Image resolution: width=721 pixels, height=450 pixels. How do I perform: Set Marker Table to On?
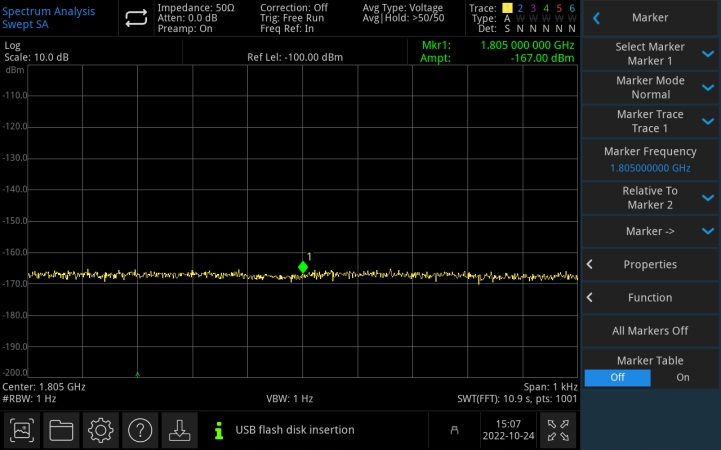pyautogui.click(x=683, y=378)
